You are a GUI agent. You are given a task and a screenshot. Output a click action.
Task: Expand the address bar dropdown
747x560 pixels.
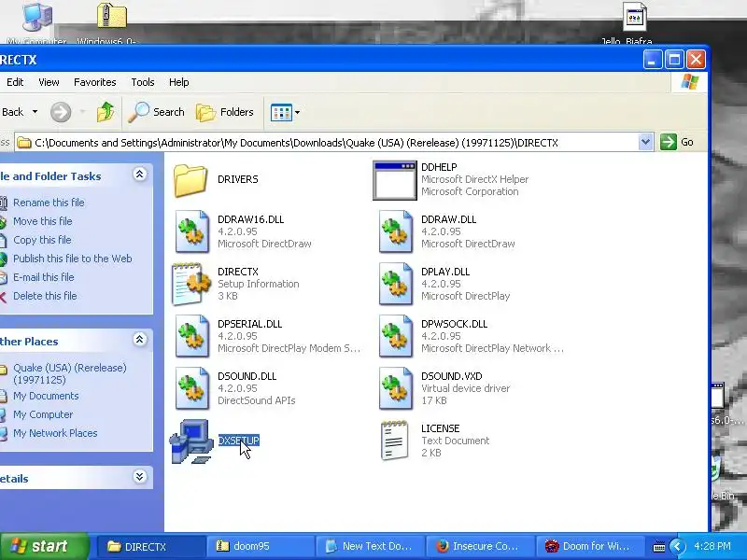[x=645, y=142]
